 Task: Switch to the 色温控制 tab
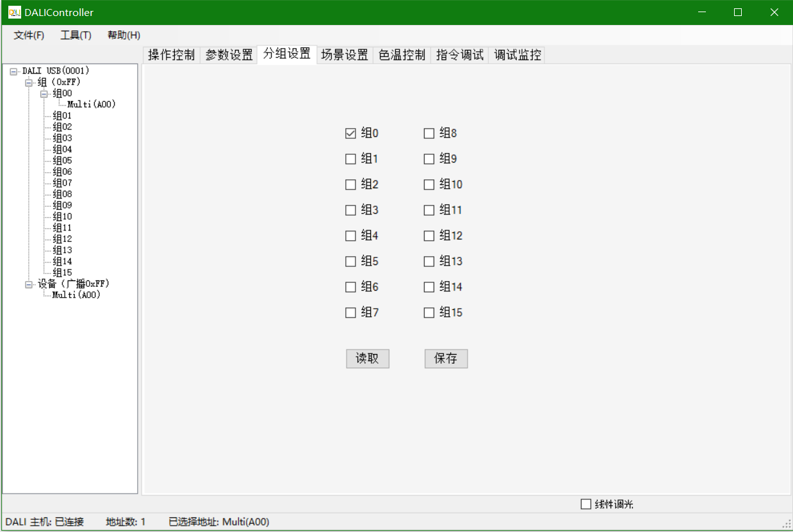point(402,55)
